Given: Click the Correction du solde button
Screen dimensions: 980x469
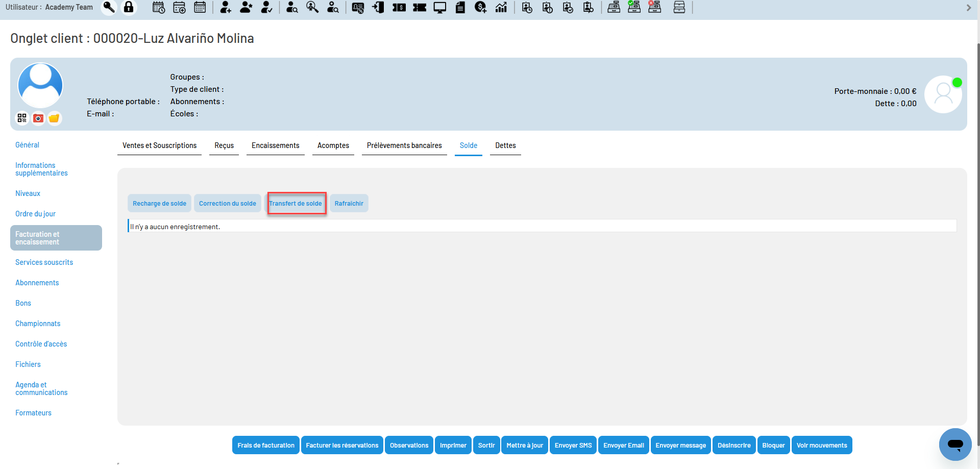Looking at the screenshot, I should tap(228, 203).
